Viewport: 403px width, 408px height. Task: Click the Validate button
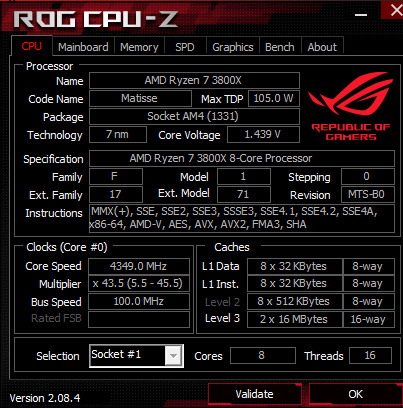254,394
